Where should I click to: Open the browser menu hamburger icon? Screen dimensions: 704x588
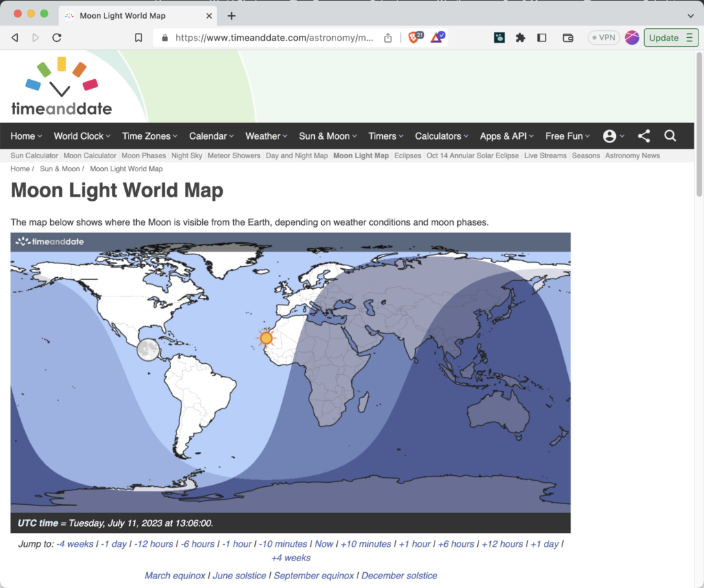690,38
